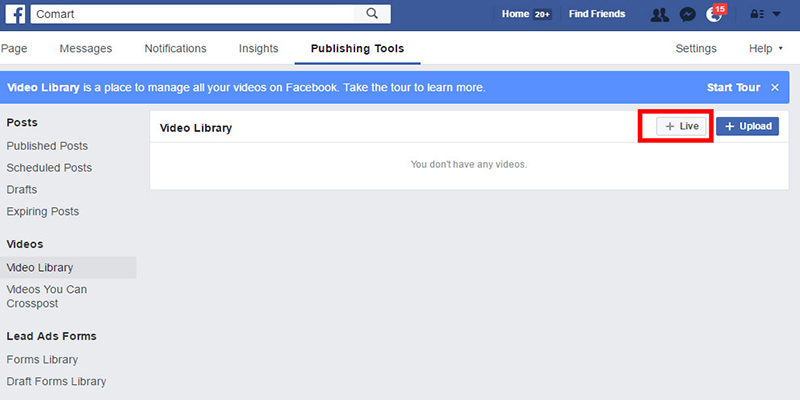
Task: Open the Notifications tab
Action: [x=175, y=48]
